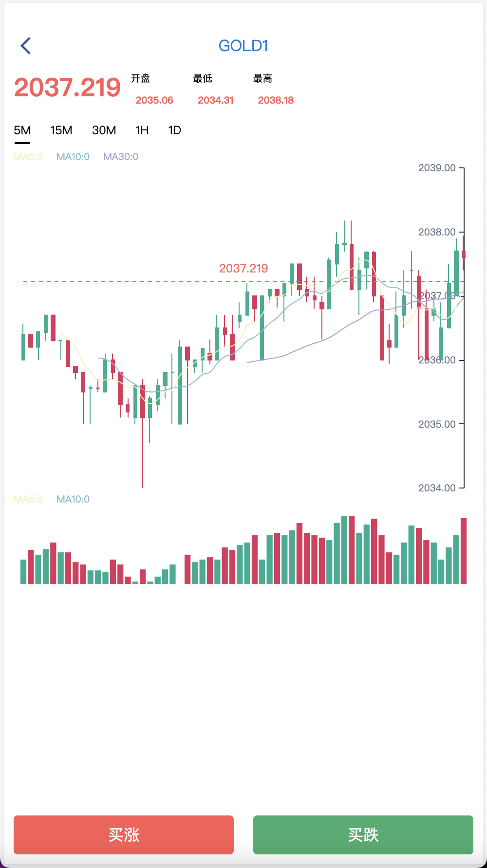
Task: Toggle the purple MA30 legend
Action: [121, 157]
